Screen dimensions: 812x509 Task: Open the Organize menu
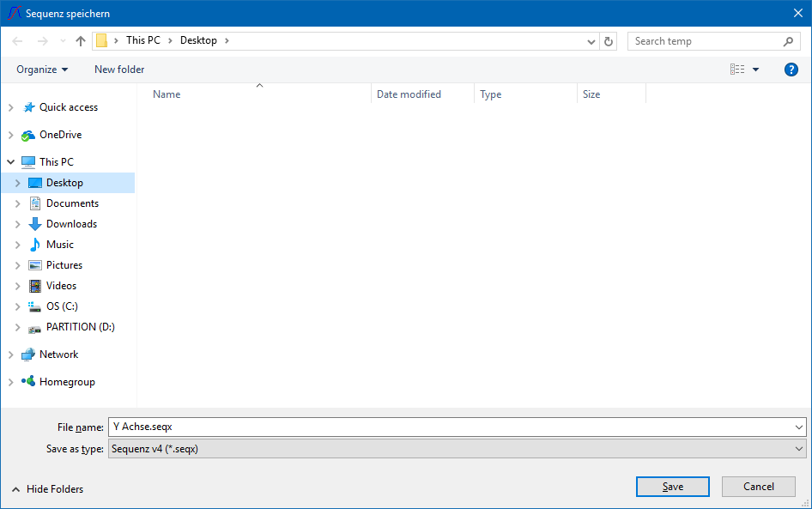coord(42,70)
